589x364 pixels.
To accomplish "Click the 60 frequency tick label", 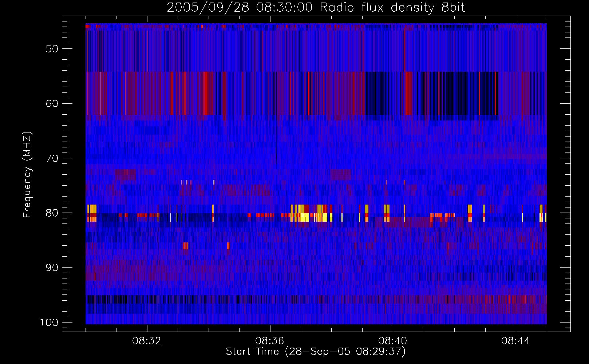I will pos(52,103).
